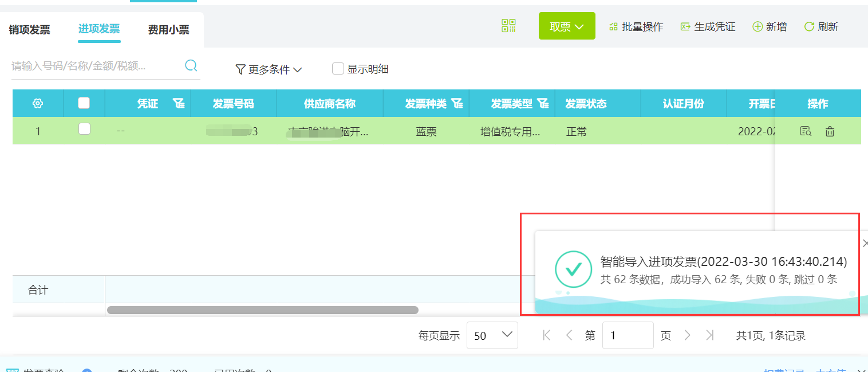Select the 进项发票 tab
868x372 pixels.
click(99, 29)
